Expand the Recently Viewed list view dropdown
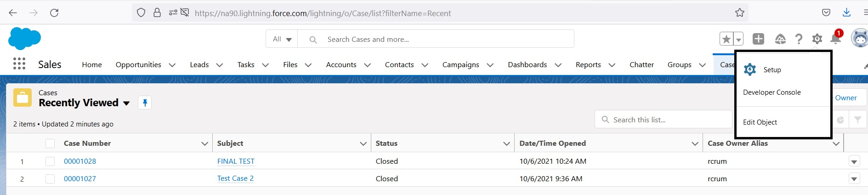This screenshot has width=868, height=195. [126, 103]
